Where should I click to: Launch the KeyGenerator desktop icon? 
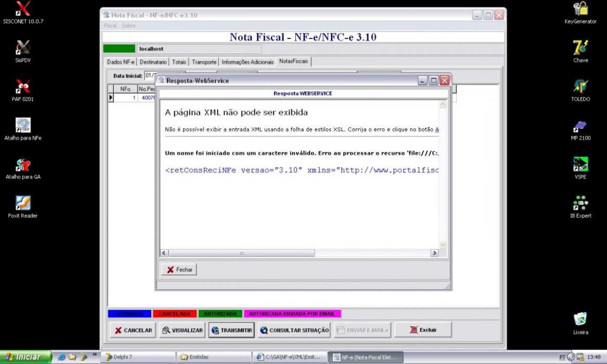[x=580, y=12]
